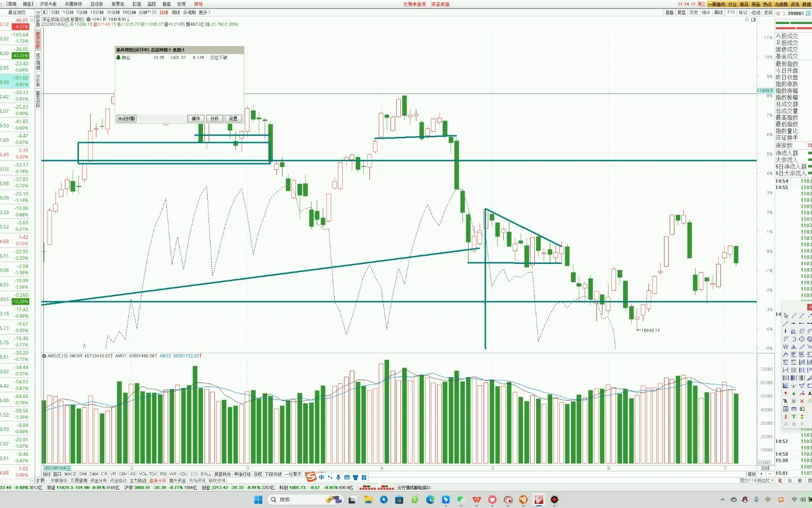Viewport: 812px width, 508px height.
Task: Select the arrow pointer drawing tool
Action: click(x=786, y=316)
